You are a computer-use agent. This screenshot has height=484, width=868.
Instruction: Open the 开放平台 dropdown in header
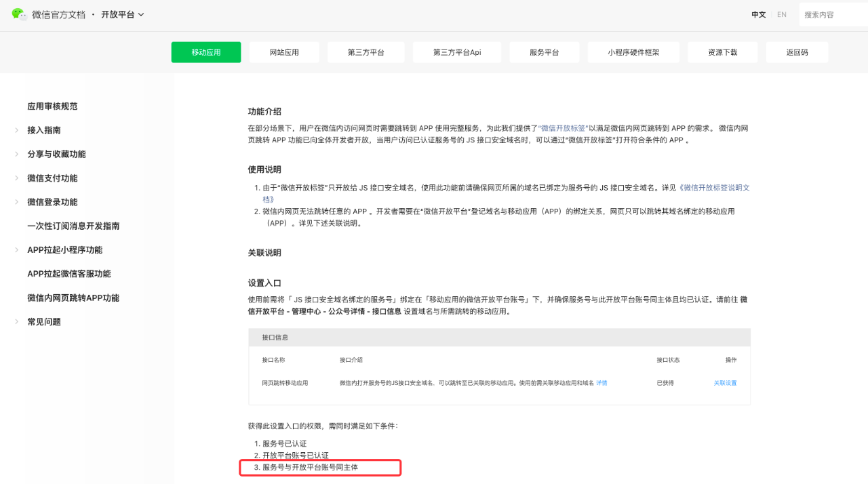[123, 14]
